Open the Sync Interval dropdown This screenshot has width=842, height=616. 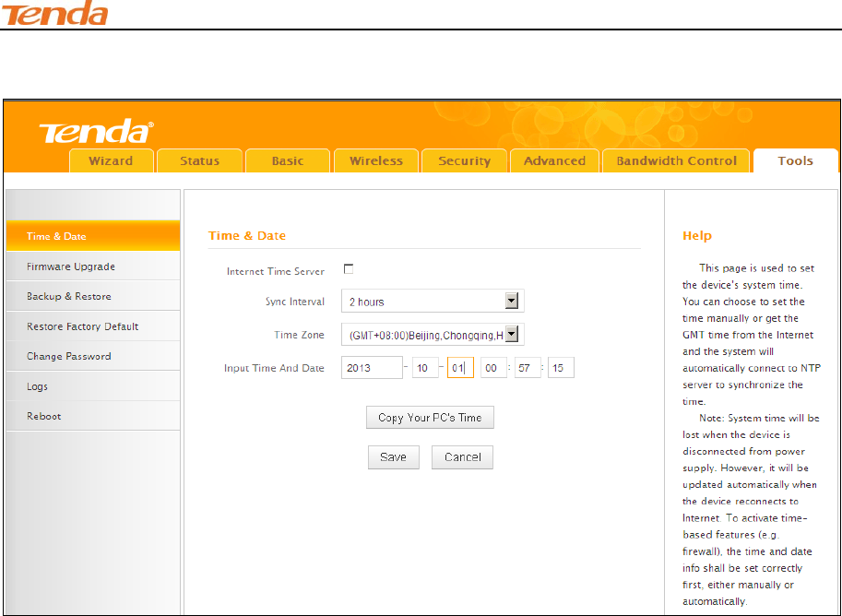(433, 302)
